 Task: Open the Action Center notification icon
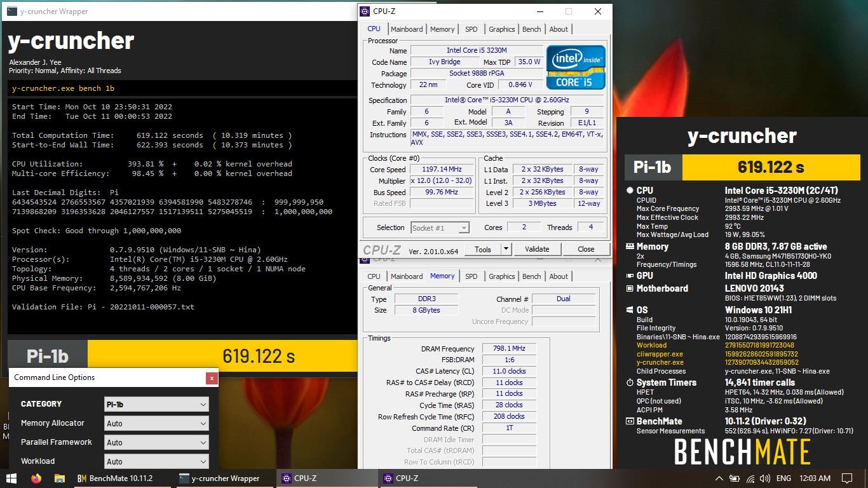(847, 478)
